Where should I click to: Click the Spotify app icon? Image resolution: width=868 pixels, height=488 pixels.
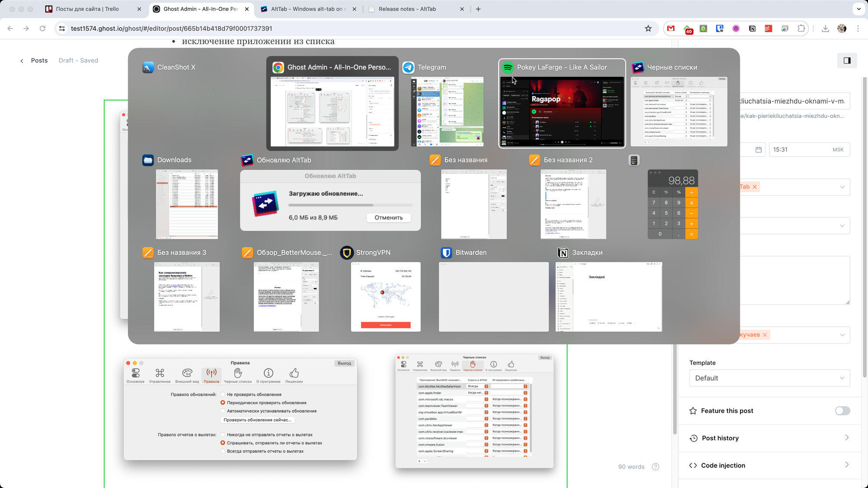tap(508, 67)
